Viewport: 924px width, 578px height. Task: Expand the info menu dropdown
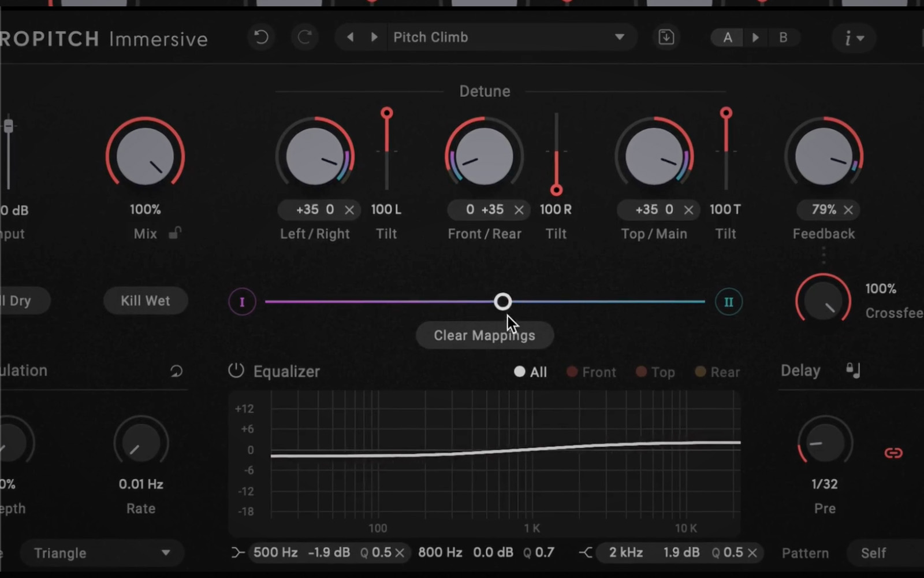(854, 38)
